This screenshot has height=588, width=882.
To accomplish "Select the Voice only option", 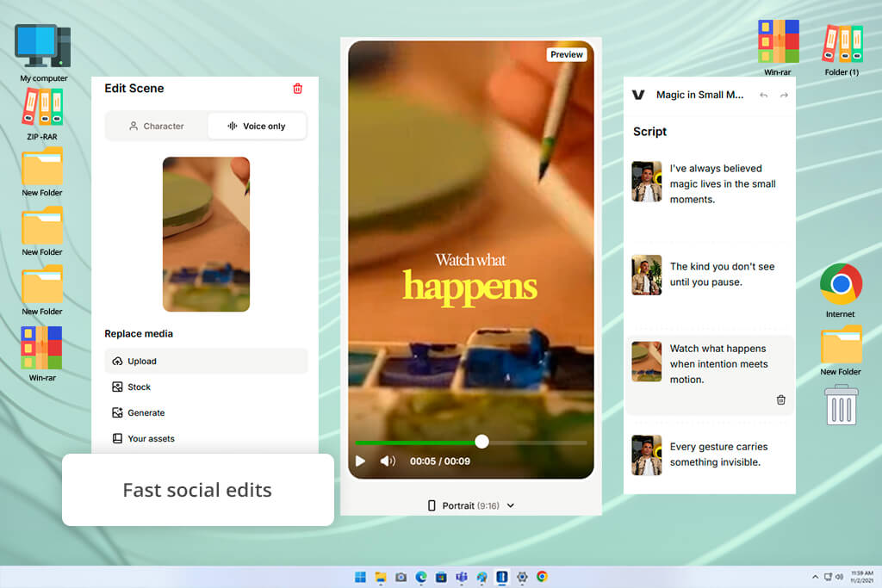I will [x=257, y=126].
